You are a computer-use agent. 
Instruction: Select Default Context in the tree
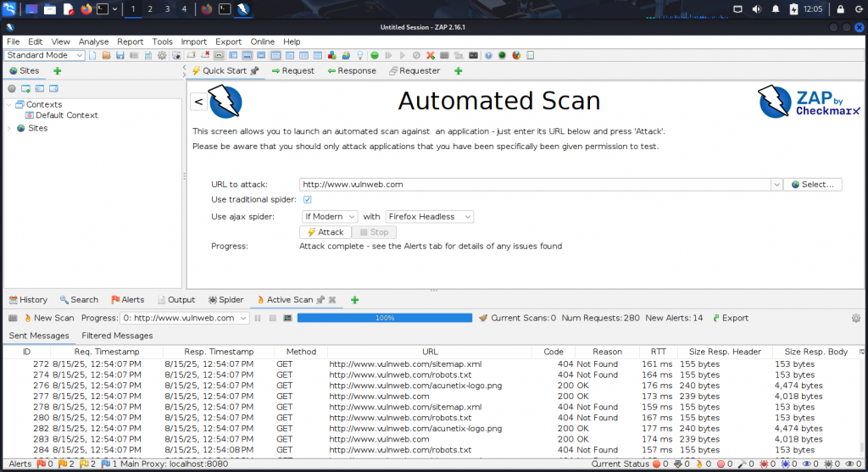66,115
